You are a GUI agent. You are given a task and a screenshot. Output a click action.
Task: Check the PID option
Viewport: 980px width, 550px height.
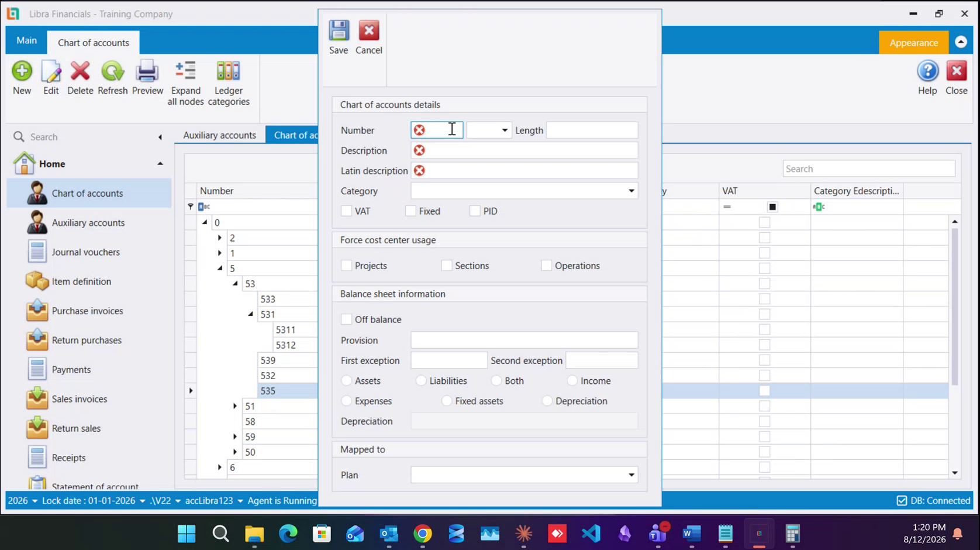(x=475, y=211)
